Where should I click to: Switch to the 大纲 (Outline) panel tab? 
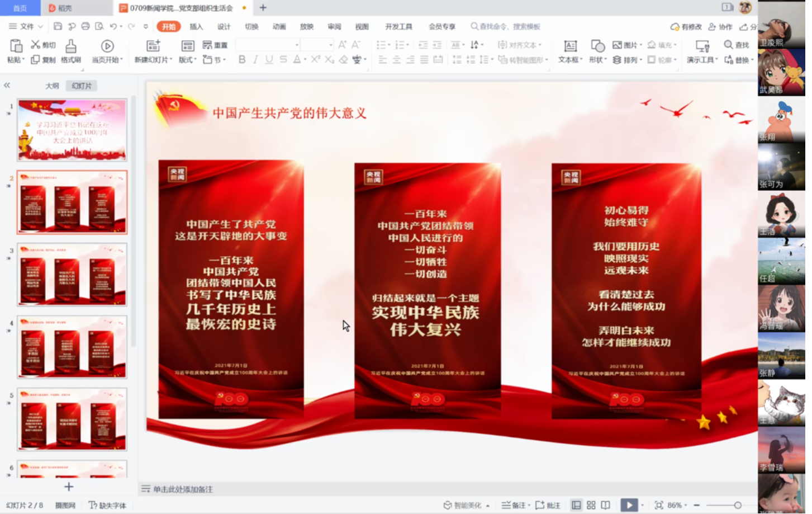(x=52, y=86)
